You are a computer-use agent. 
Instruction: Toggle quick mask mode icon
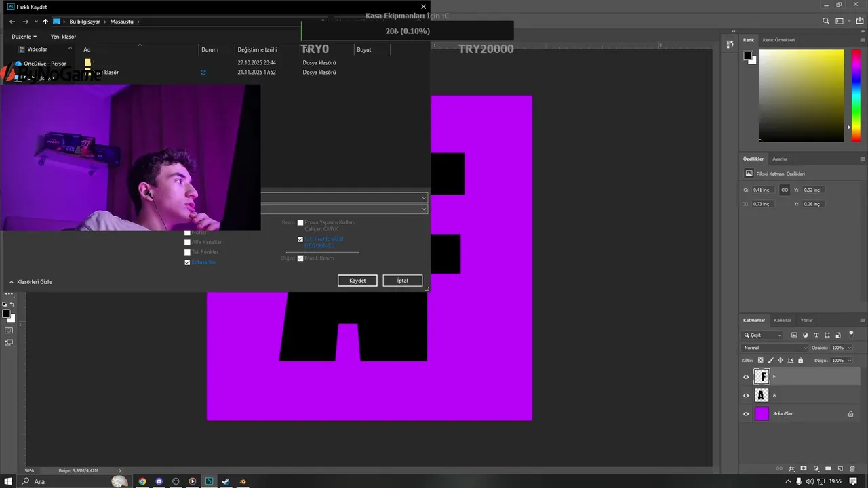pos(9,331)
